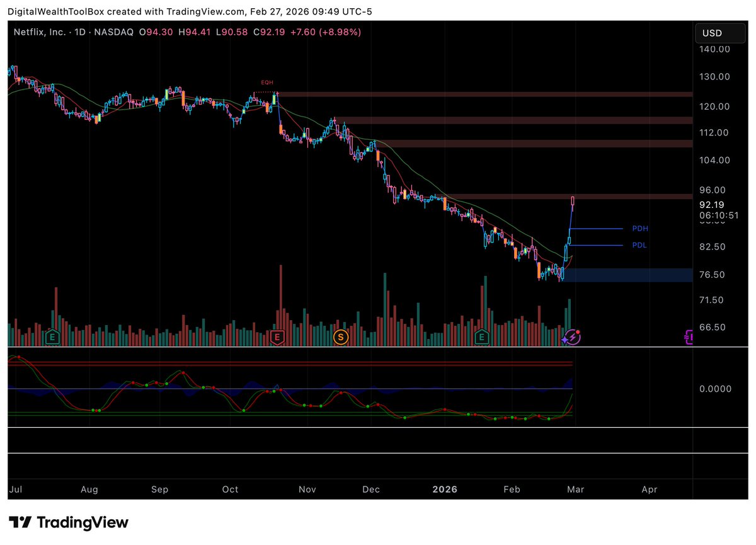This screenshot has width=756, height=545.
Task: Click the Apr label on time axis
Action: pos(650,490)
